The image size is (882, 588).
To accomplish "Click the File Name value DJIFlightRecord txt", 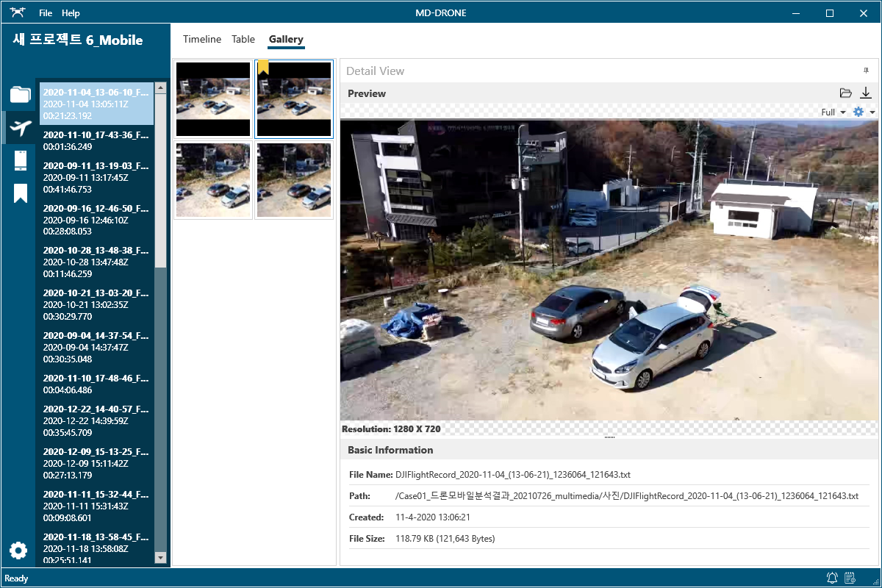I will point(513,475).
